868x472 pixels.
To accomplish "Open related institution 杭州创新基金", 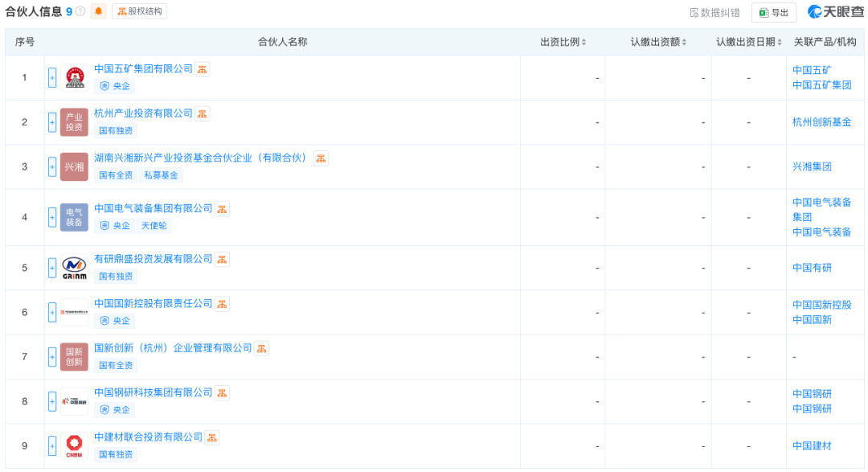I will tap(822, 122).
